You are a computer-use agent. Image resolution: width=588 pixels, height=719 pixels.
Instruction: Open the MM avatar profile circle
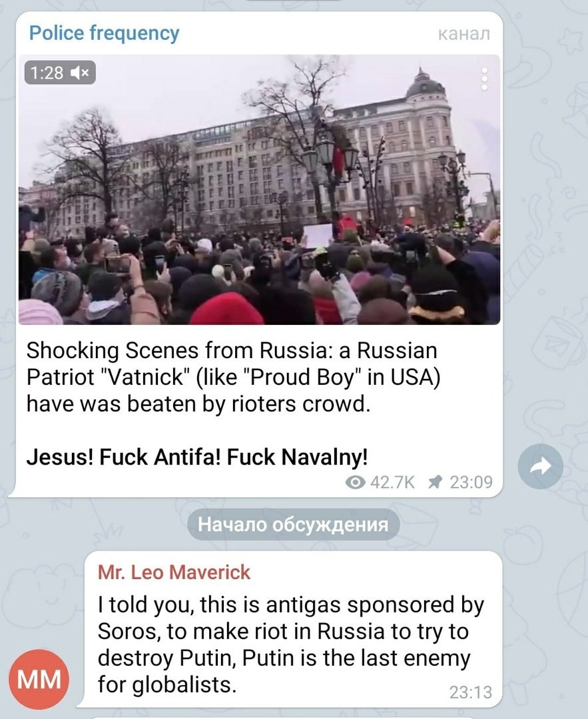pyautogui.click(x=39, y=679)
